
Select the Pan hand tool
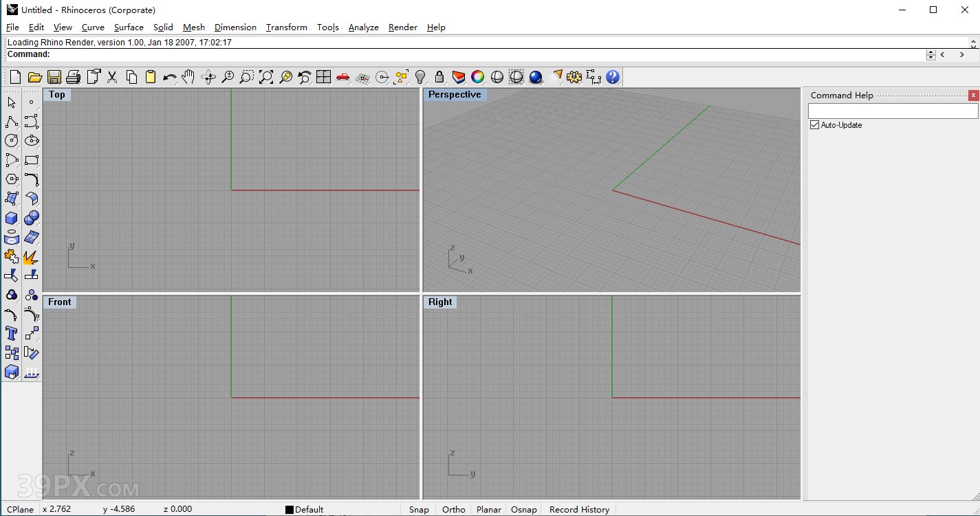pyautogui.click(x=188, y=77)
